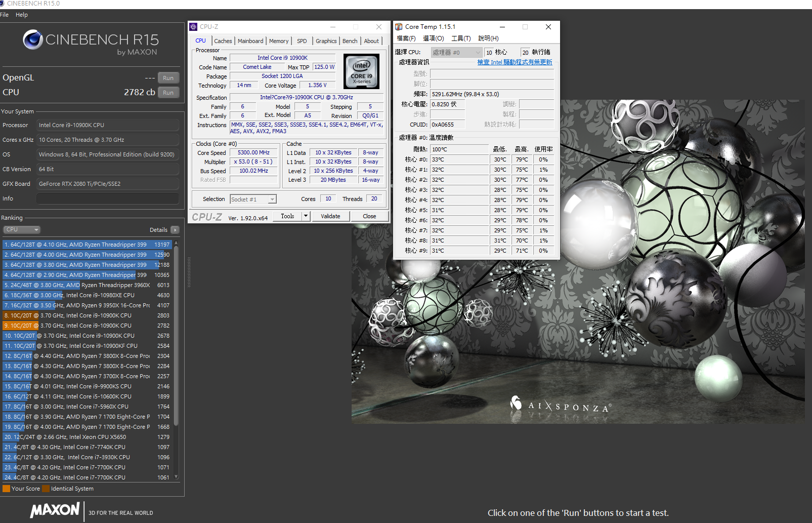Switch to the Graphics tab in CPU-Z
This screenshot has width=812, height=523.
tap(326, 41)
